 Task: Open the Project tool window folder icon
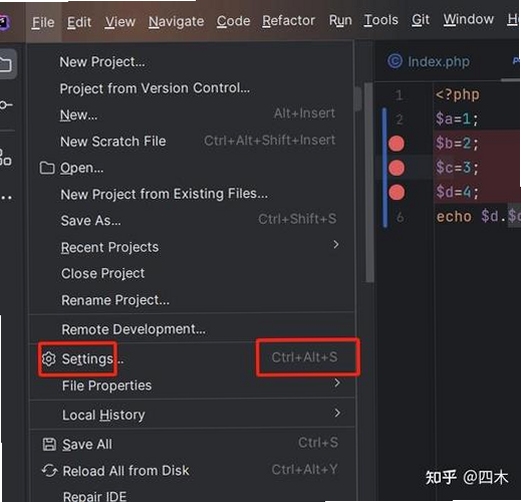coord(6,64)
